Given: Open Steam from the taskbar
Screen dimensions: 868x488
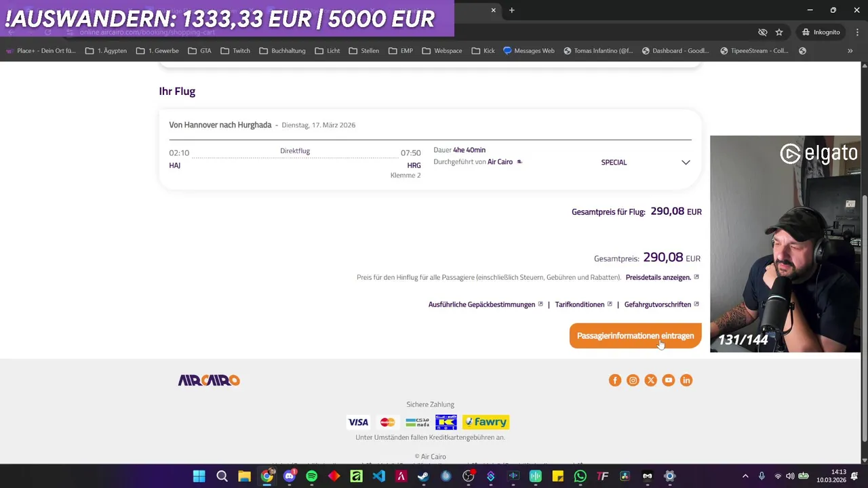Looking at the screenshot, I should pos(423,476).
